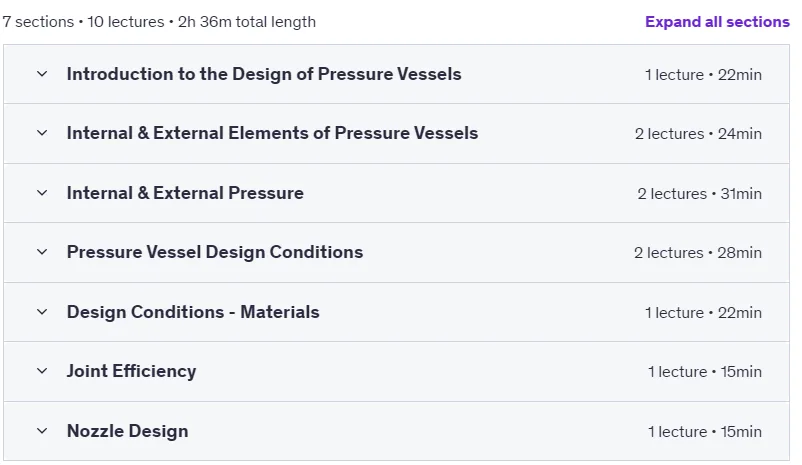
Task: Select Internal & External Elements of Pressure Vessels title
Action: coord(272,133)
